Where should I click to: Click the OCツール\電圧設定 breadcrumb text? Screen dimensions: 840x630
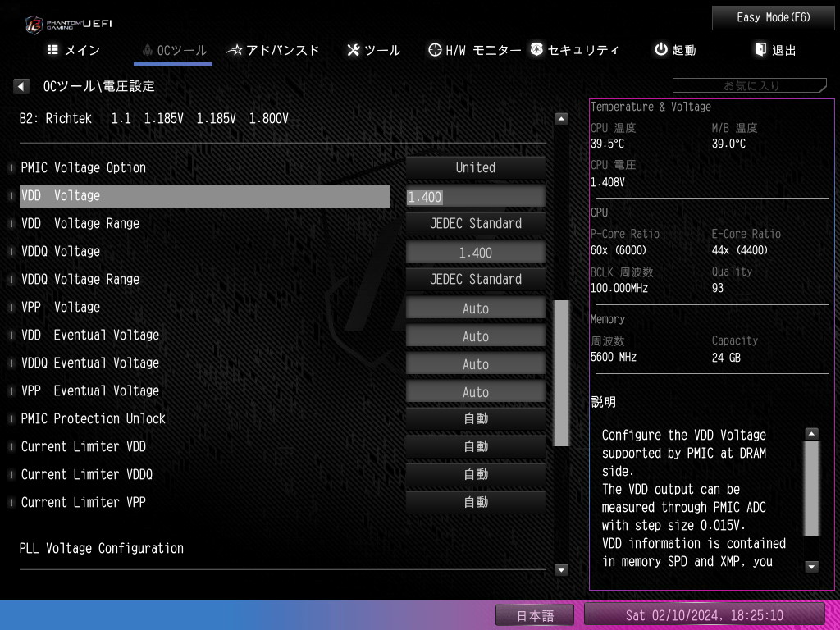98,86
